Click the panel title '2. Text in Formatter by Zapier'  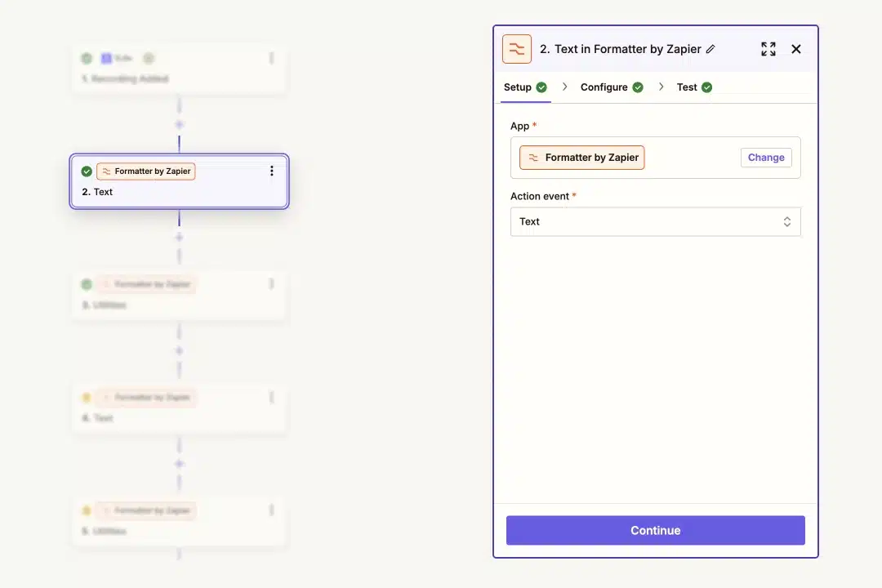pyautogui.click(x=621, y=49)
